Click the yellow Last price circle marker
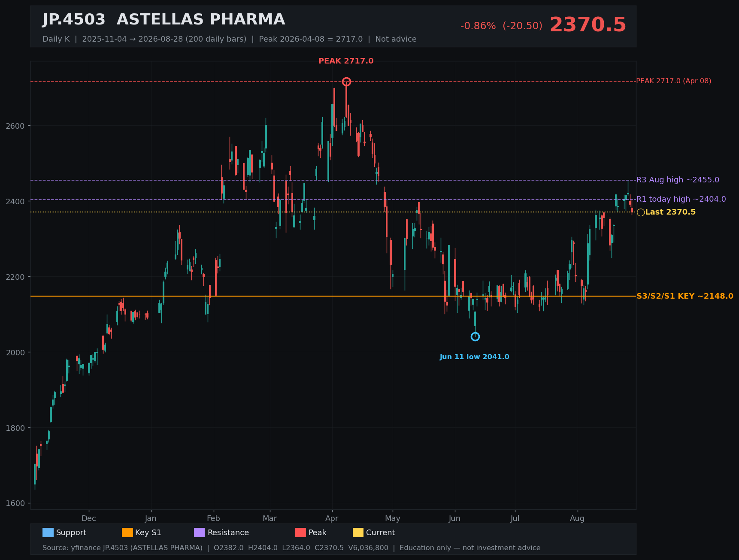Viewport: 739px width, 560px height. click(x=641, y=212)
